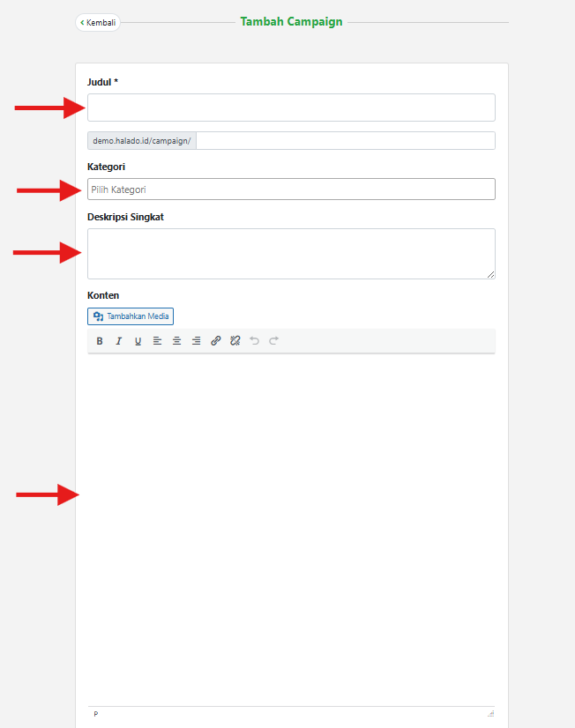This screenshot has width=575, height=728.
Task: Click the undo arrow in the toolbar
Action: click(x=255, y=341)
